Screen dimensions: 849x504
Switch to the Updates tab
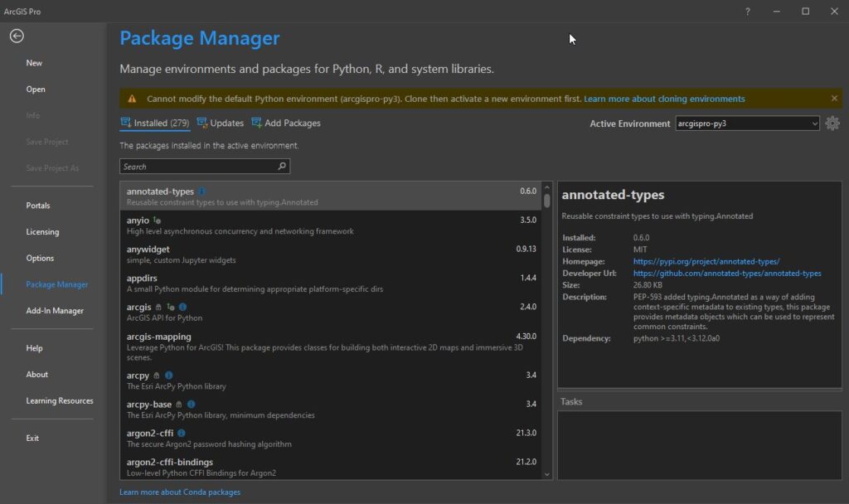(221, 124)
